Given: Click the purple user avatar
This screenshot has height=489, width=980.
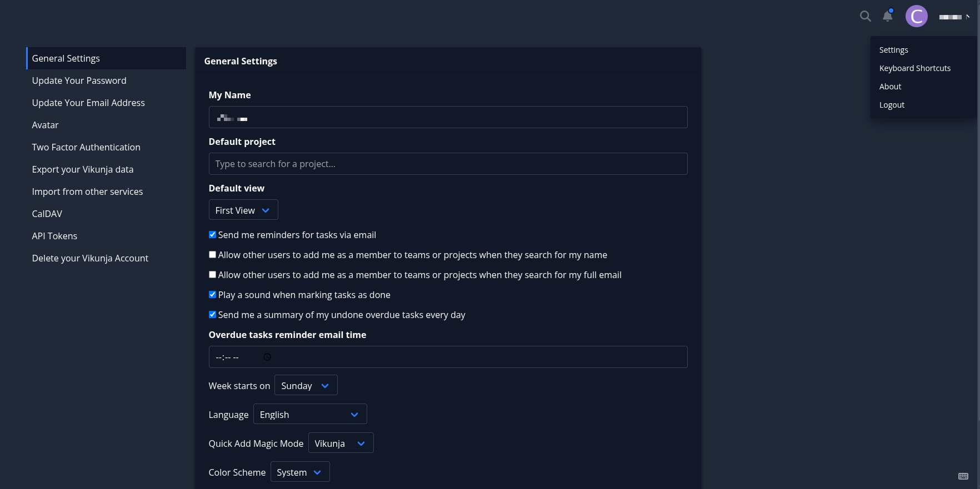Looking at the screenshot, I should [x=916, y=16].
